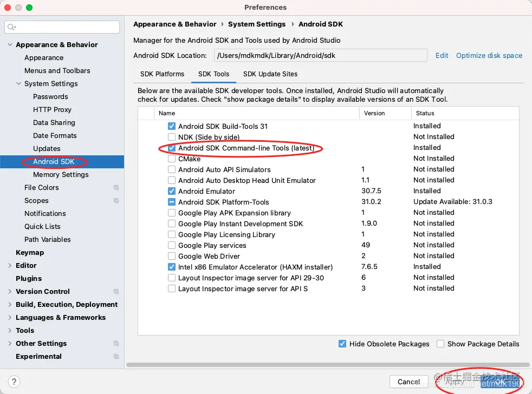This screenshot has height=394, width=532.
Task: Select Android SDK in the sidebar
Action: coord(62,161)
